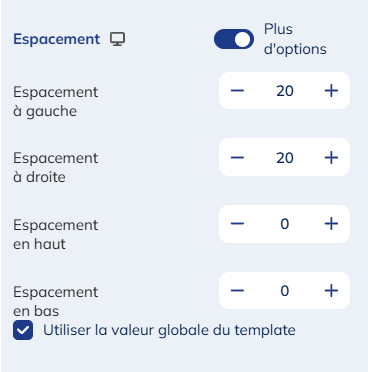Decrease Espacement à droite with minus icon
Screen dimensions: 368x372
tap(237, 157)
